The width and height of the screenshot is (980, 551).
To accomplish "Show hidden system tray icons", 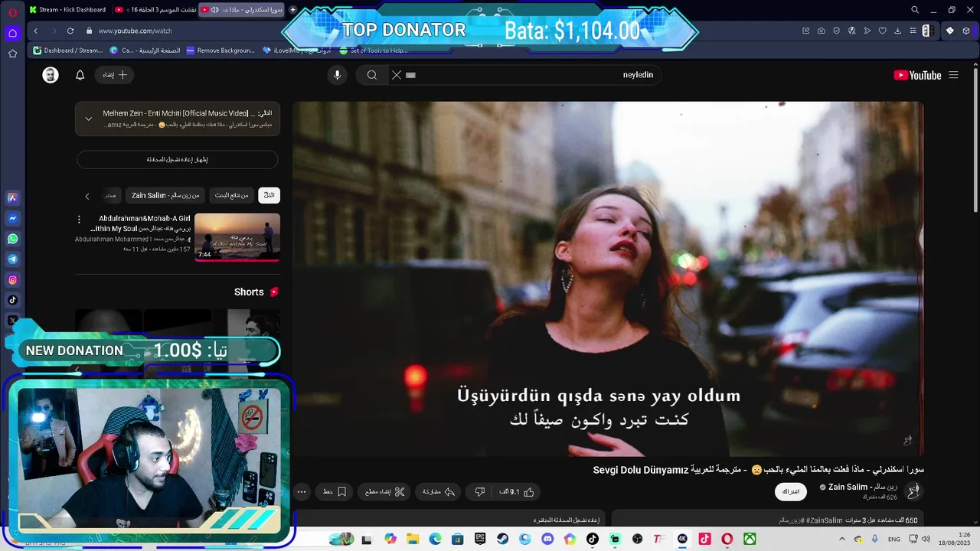I will click(x=842, y=539).
